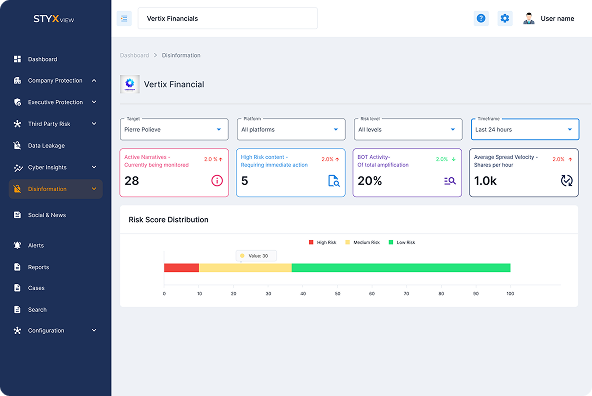
Task: Open Social & News sidebar item
Action: pos(56,215)
